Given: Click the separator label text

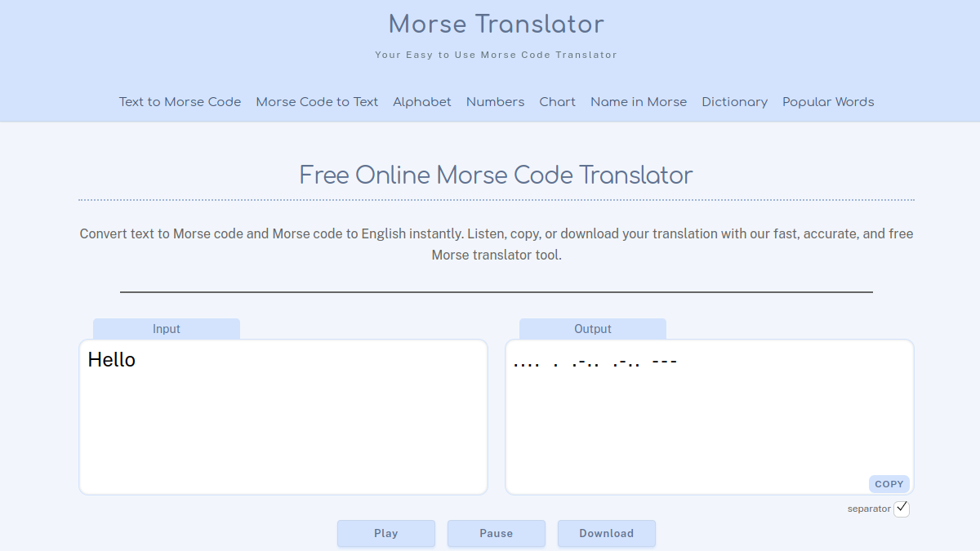Looking at the screenshot, I should point(869,509).
